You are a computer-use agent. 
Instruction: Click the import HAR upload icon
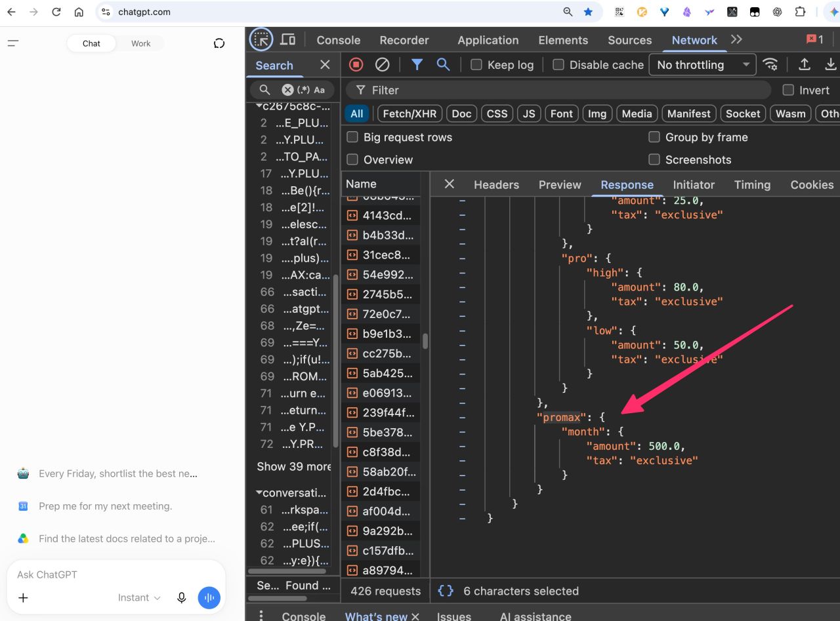click(x=804, y=64)
